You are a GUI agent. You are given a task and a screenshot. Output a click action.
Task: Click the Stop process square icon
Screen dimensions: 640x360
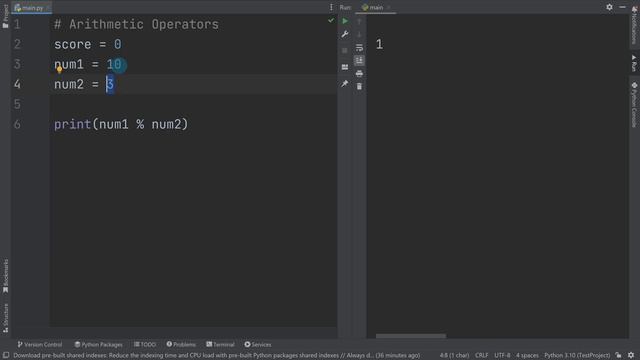click(x=345, y=51)
